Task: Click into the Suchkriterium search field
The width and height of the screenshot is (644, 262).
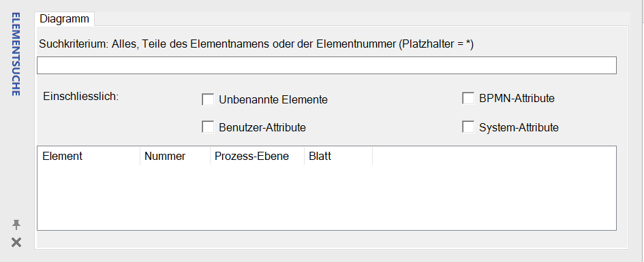Action: [x=326, y=65]
